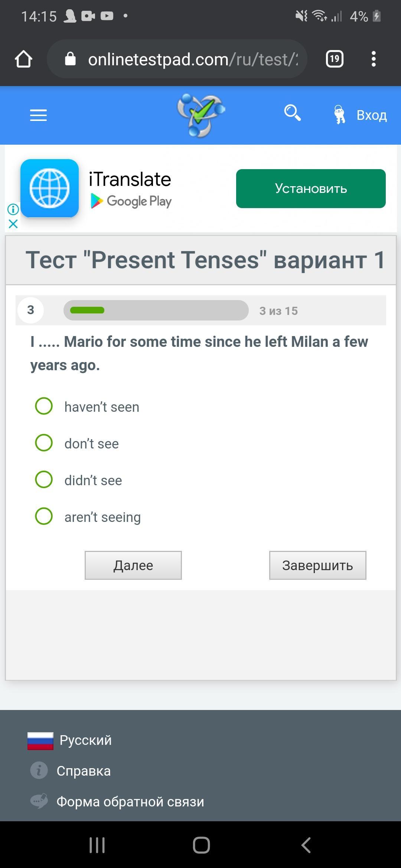
Task: Open the browser tab switcher showing 19
Action: (334, 59)
